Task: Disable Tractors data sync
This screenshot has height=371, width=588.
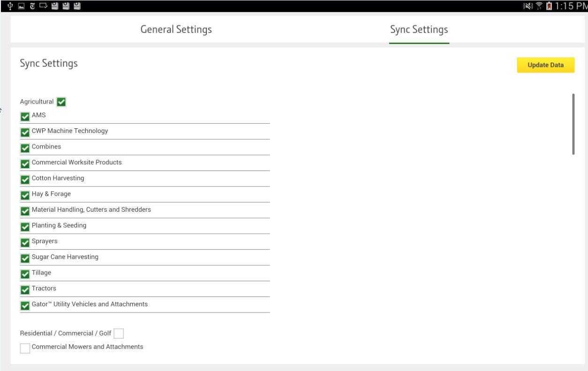Action: (24, 288)
